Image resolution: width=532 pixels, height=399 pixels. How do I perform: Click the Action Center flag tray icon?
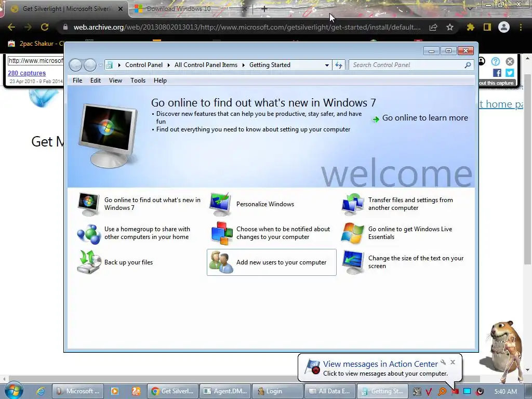pos(455,392)
